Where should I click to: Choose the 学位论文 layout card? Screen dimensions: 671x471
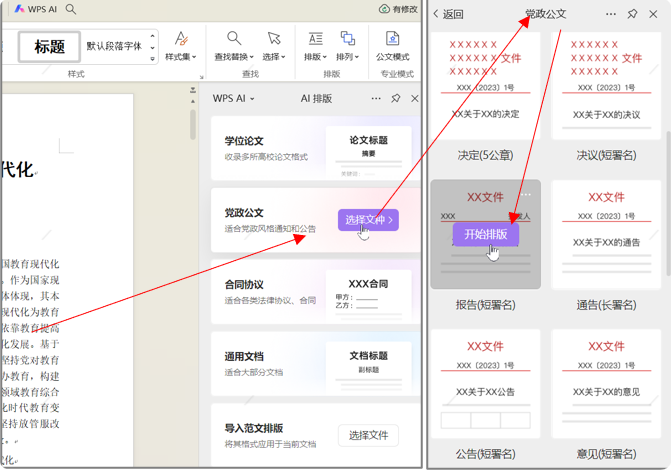pyautogui.click(x=315, y=148)
